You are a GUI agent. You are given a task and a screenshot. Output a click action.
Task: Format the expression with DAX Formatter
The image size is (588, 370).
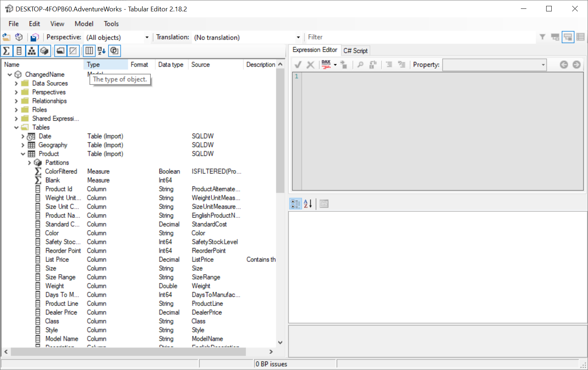tap(326, 65)
